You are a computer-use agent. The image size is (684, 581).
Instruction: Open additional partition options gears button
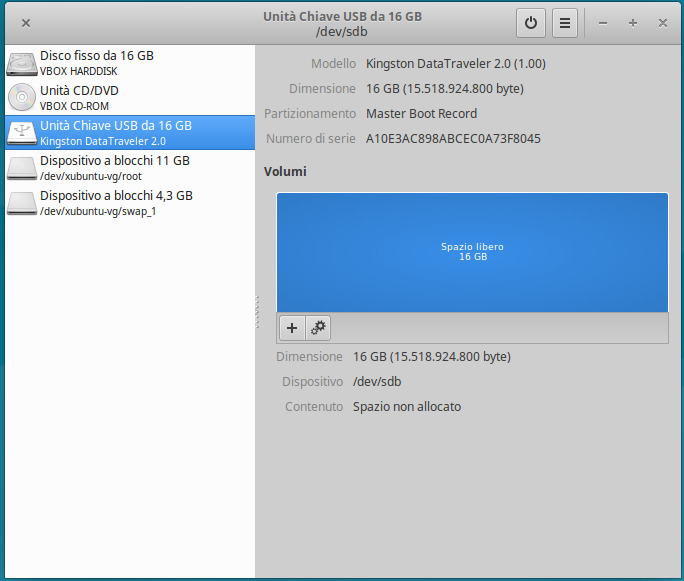tap(318, 328)
